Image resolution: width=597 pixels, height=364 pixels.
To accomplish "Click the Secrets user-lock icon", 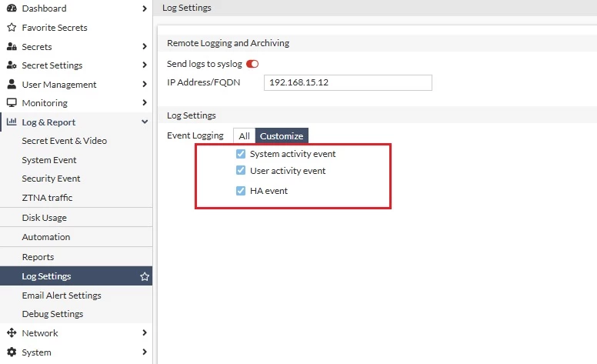I will click(x=12, y=46).
